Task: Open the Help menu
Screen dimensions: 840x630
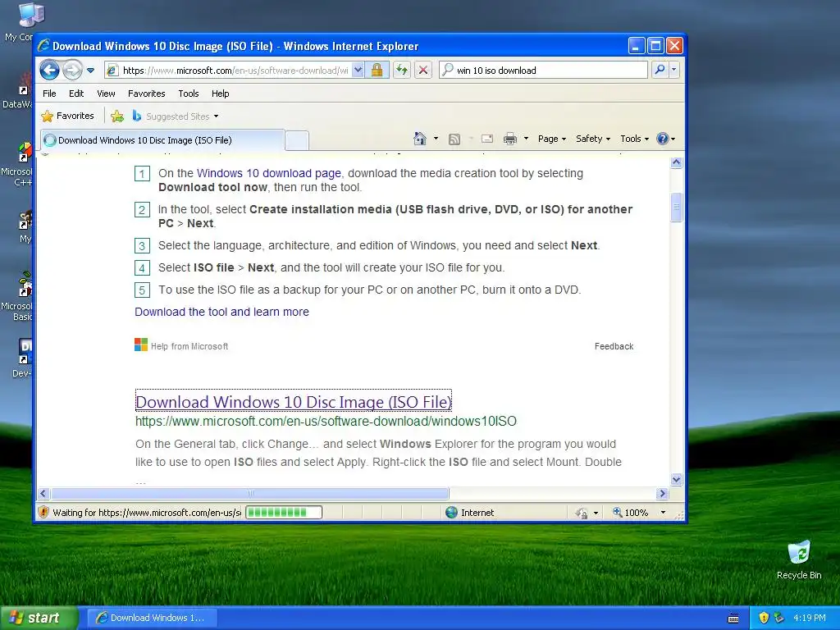Action: point(220,94)
